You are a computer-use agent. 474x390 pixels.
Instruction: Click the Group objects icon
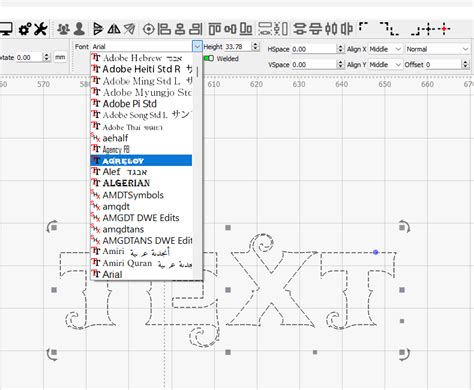63,29
